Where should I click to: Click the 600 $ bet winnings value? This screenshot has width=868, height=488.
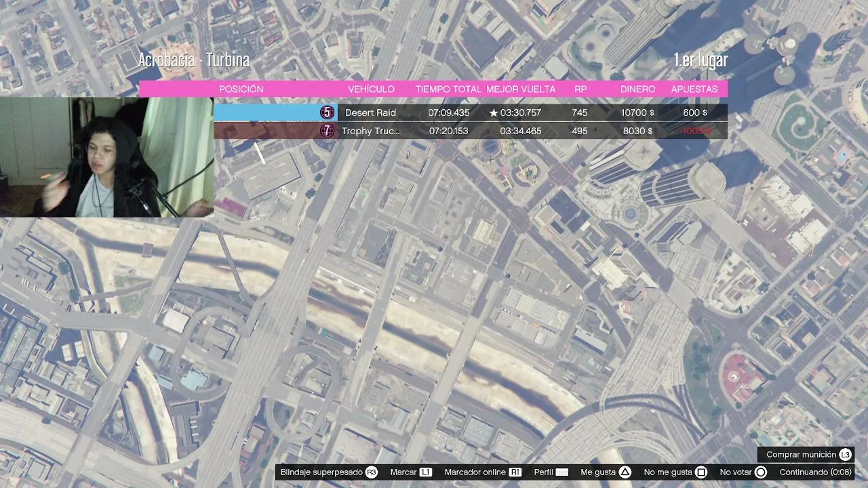point(695,113)
